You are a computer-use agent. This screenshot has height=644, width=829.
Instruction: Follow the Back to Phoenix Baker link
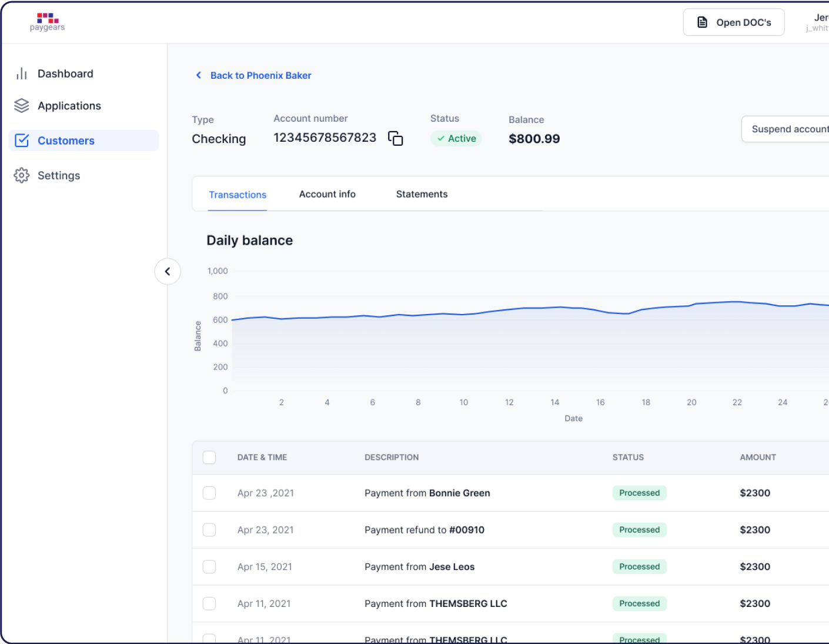(x=260, y=75)
